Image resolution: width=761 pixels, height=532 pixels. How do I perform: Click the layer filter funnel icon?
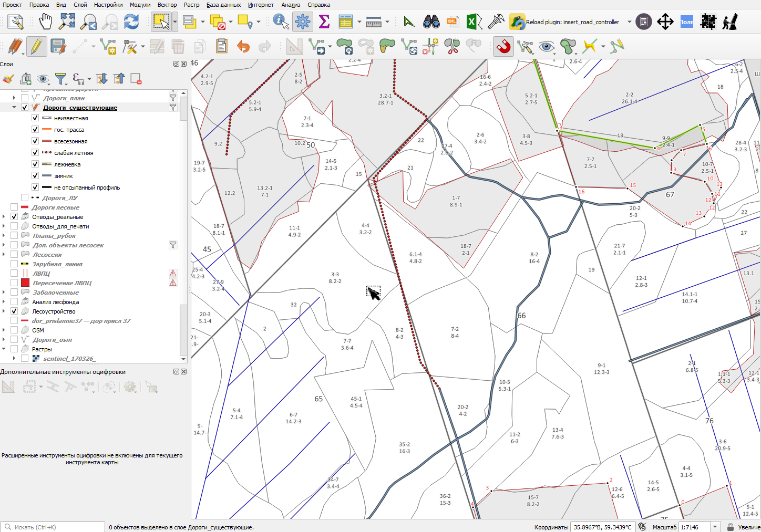point(61,79)
